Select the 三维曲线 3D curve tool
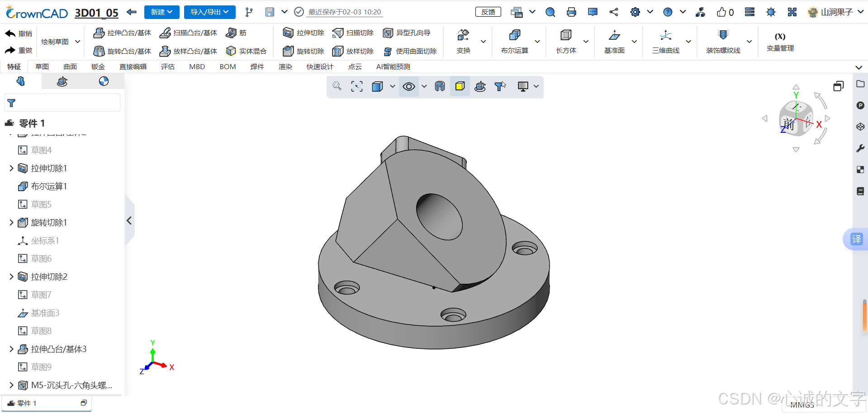 (x=665, y=42)
